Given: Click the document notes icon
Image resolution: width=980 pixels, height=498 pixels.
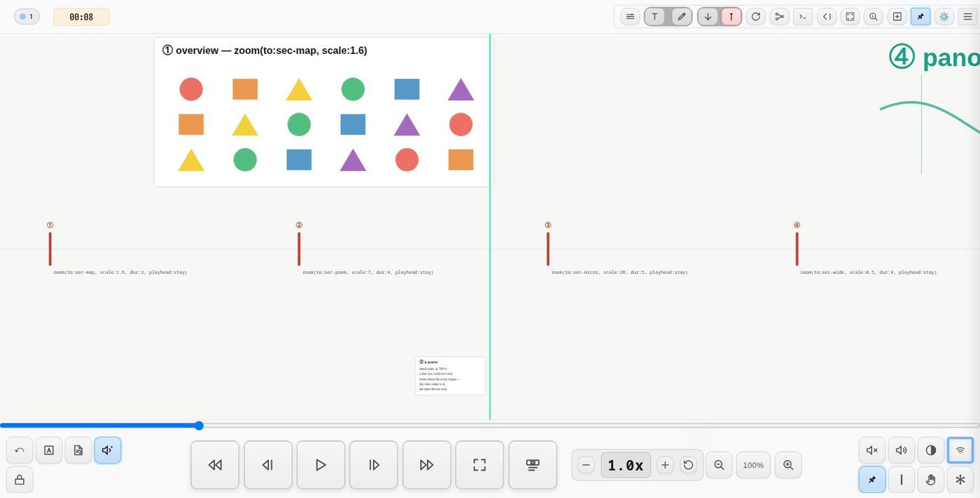Looking at the screenshot, I should click(78, 450).
